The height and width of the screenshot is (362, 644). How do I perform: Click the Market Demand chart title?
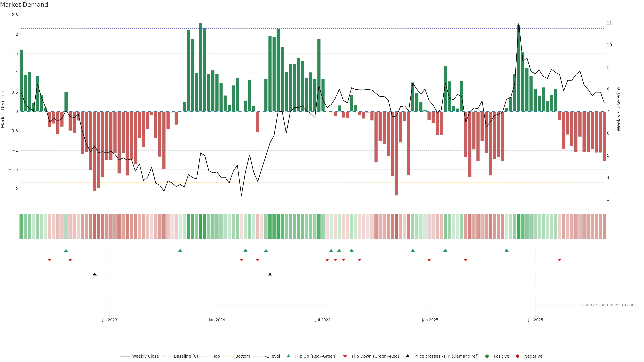pyautogui.click(x=24, y=5)
